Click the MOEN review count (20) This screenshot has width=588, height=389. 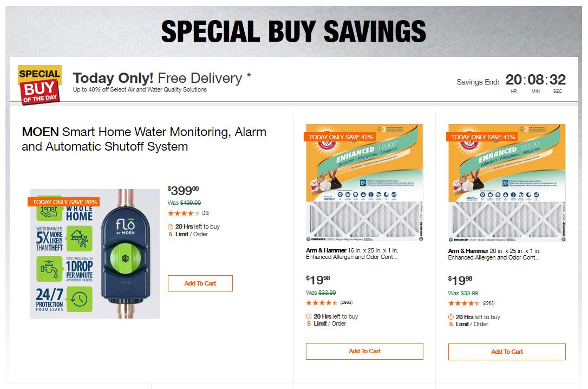206,213
